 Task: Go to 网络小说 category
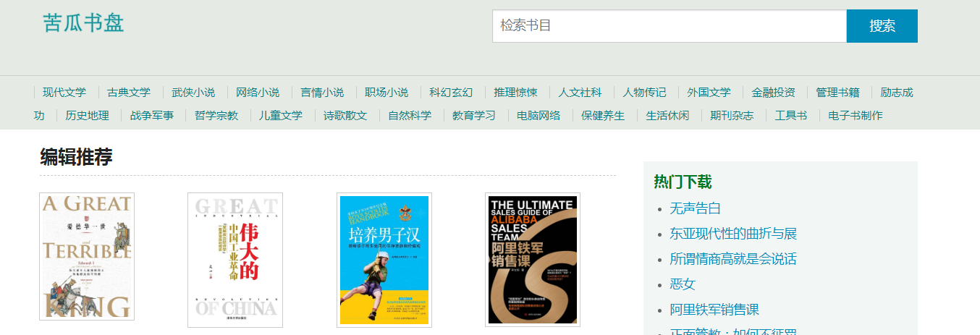tap(258, 93)
